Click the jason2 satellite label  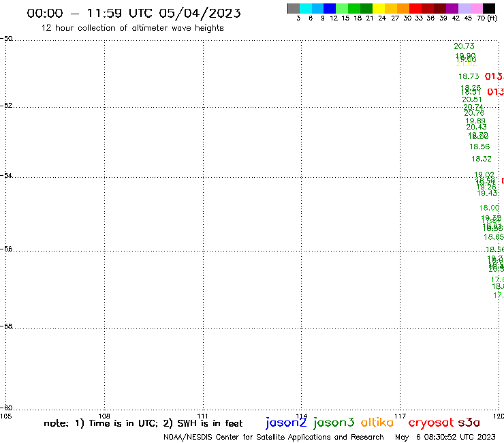coord(286,423)
